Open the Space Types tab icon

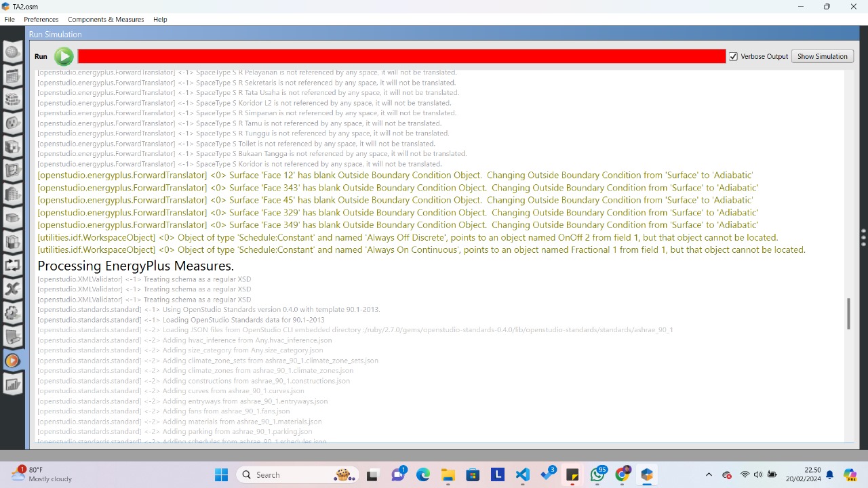[12, 147]
